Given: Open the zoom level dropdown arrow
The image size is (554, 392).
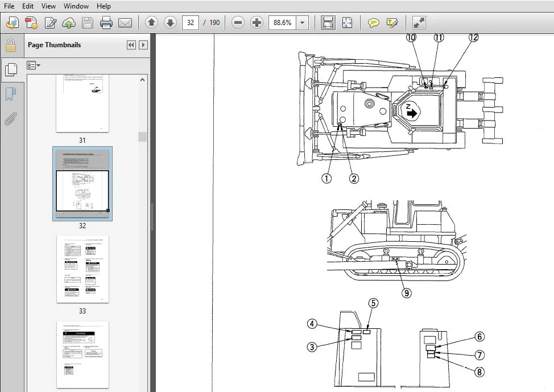Looking at the screenshot, I should coord(302,23).
